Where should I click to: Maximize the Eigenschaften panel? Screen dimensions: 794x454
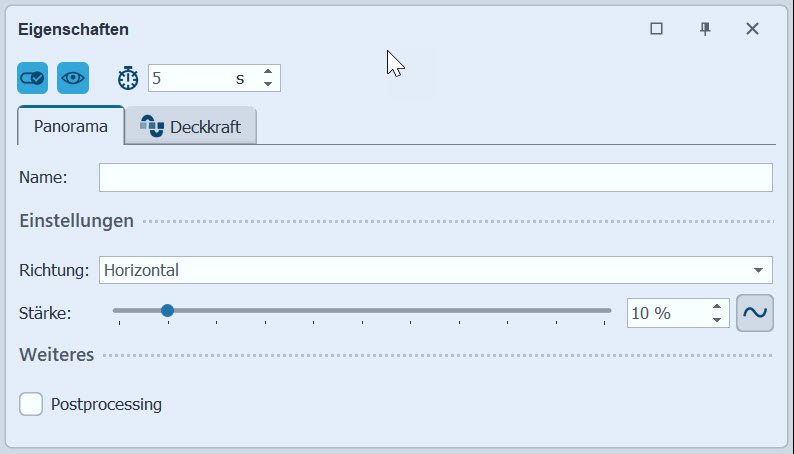[x=657, y=29]
